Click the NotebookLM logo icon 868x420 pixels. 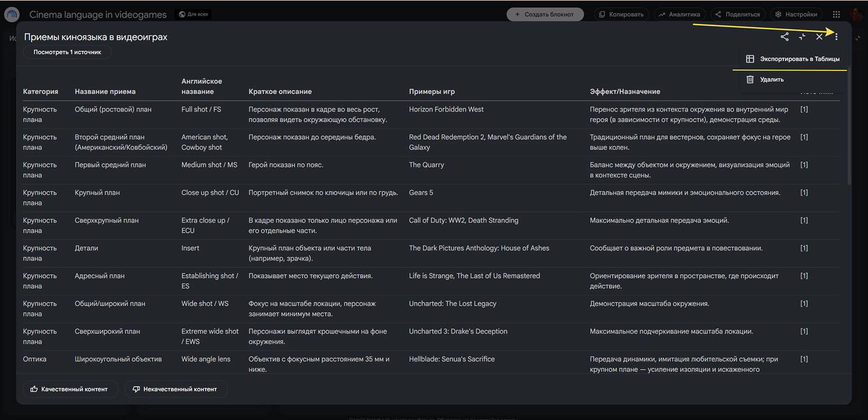click(x=12, y=15)
